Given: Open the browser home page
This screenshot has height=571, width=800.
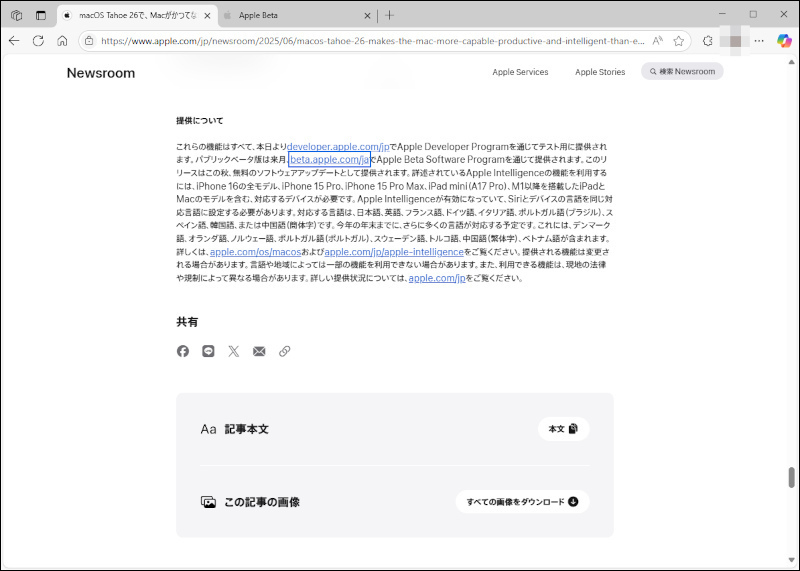Looking at the screenshot, I should [62, 41].
